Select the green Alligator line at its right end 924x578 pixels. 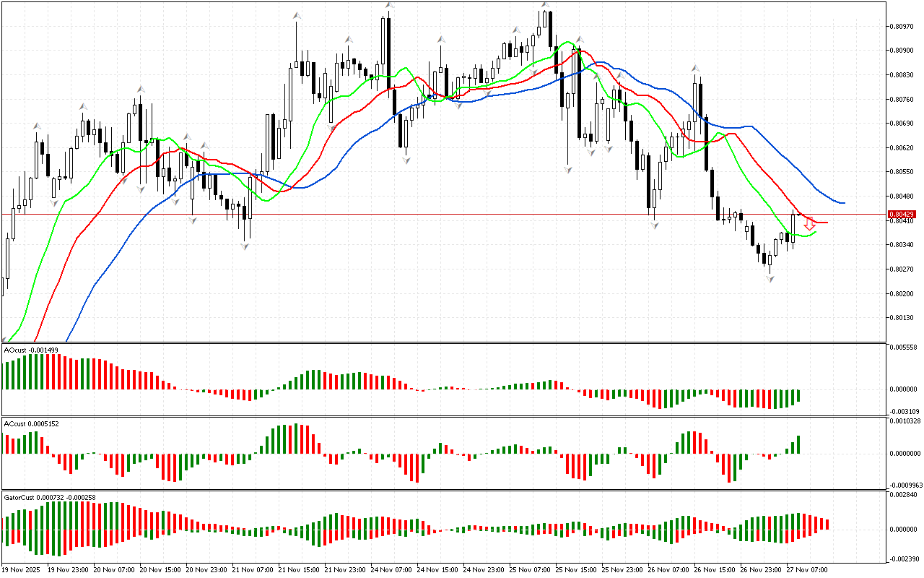tap(814, 233)
